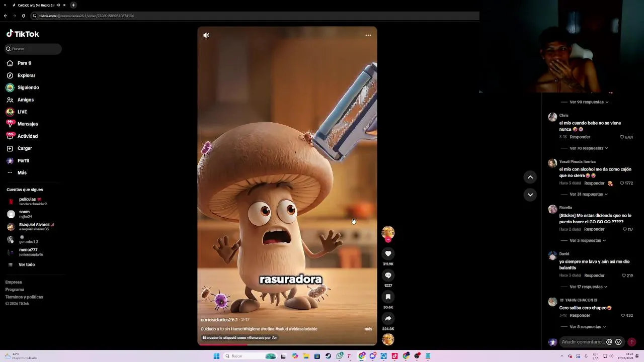
Task: Mute the video with the speaker icon
Action: click(x=206, y=35)
